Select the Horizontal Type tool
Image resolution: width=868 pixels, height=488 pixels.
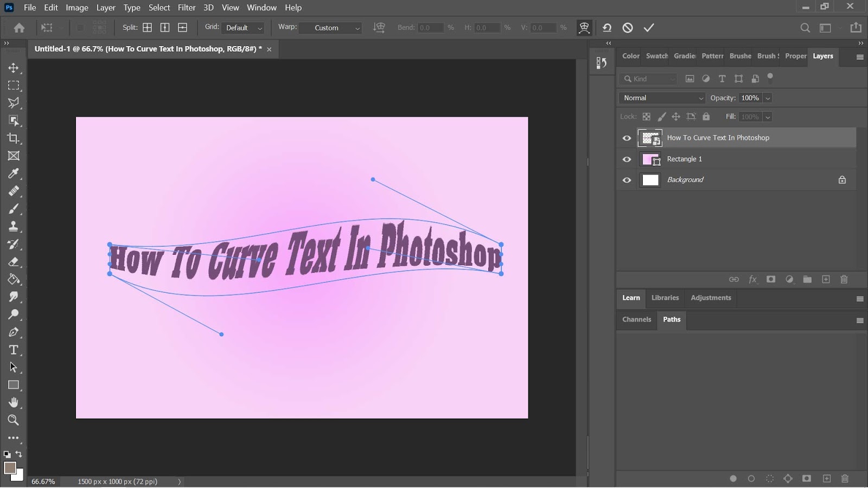coord(14,350)
